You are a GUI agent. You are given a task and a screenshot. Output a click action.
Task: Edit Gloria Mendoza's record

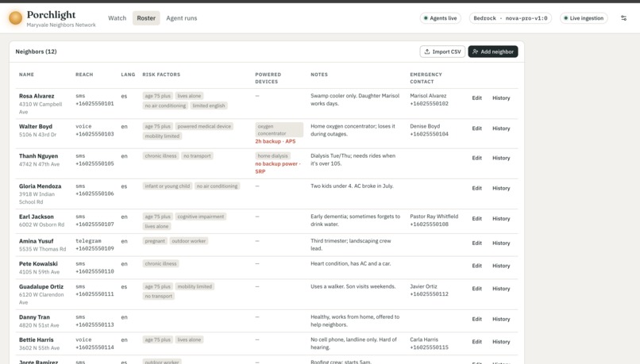(476, 188)
